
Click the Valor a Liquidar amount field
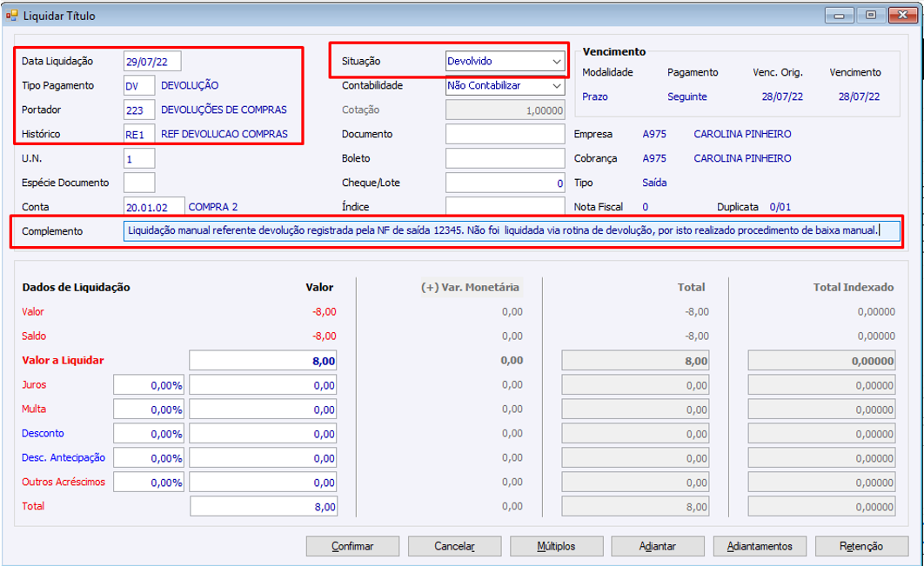tap(263, 361)
